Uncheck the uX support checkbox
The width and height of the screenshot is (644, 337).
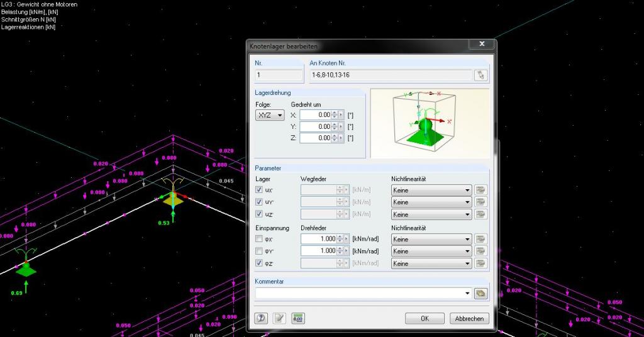(258, 190)
